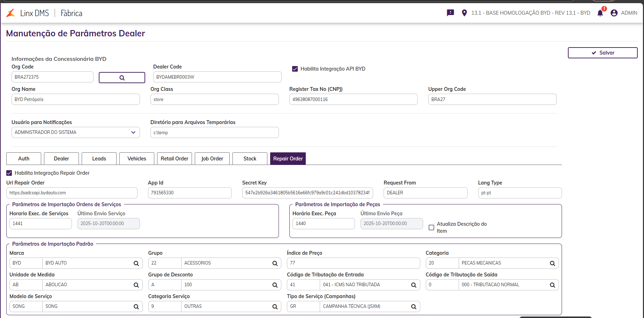Click the Org Code search magnifier button
644x318 pixels.
pos(122,78)
